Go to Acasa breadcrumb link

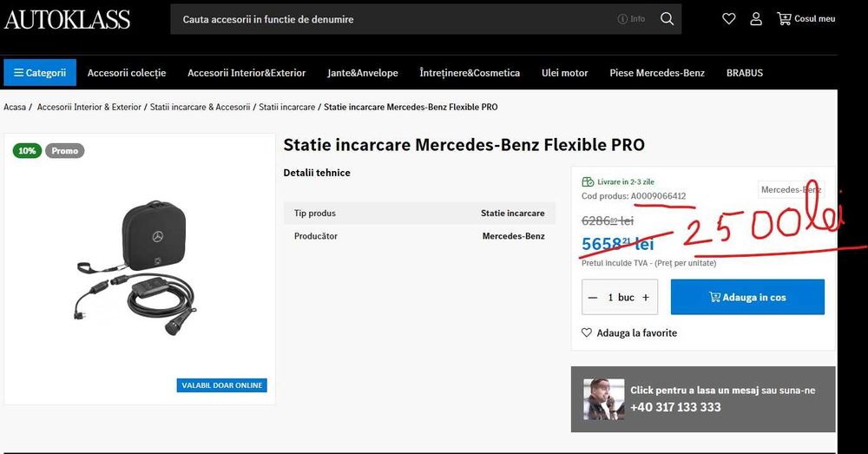pos(15,107)
